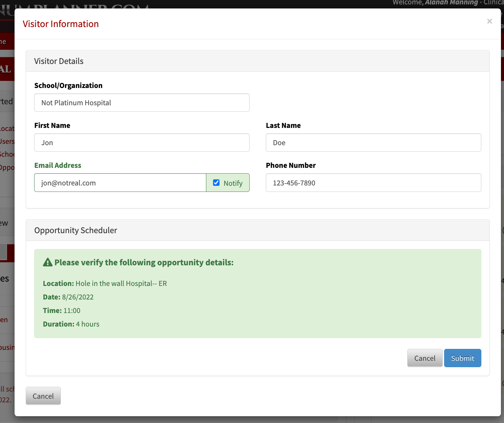The width and height of the screenshot is (504, 423).
Task: Click the First Name input showing Jon
Action: pyautogui.click(x=142, y=142)
